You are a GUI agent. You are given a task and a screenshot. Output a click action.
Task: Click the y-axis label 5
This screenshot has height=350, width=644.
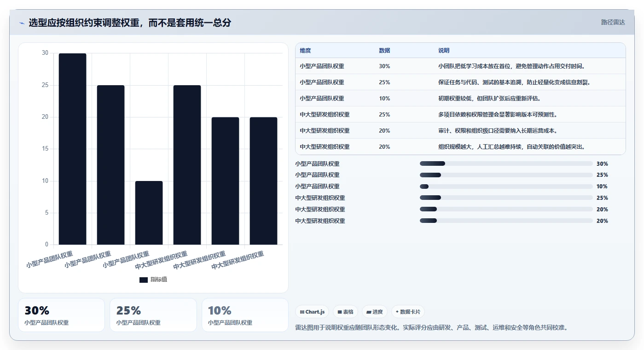click(46, 213)
